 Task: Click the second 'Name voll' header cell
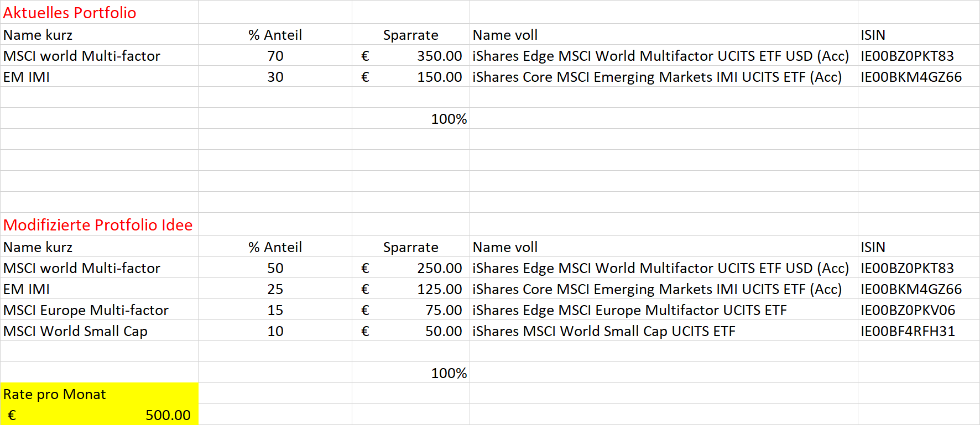664,246
